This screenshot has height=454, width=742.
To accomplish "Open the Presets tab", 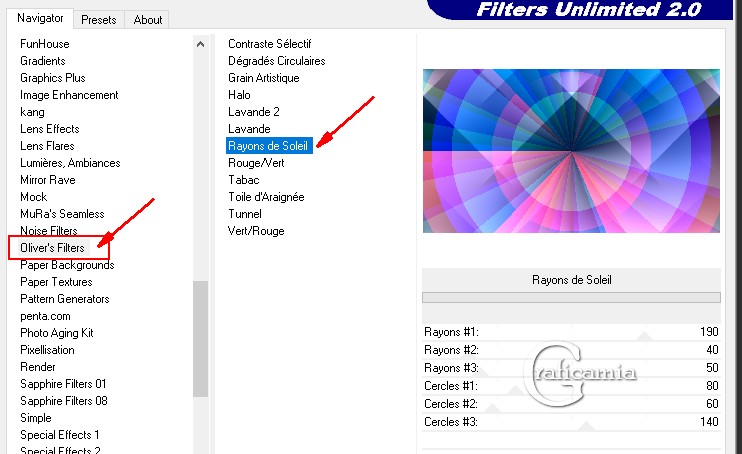I will pos(98,20).
